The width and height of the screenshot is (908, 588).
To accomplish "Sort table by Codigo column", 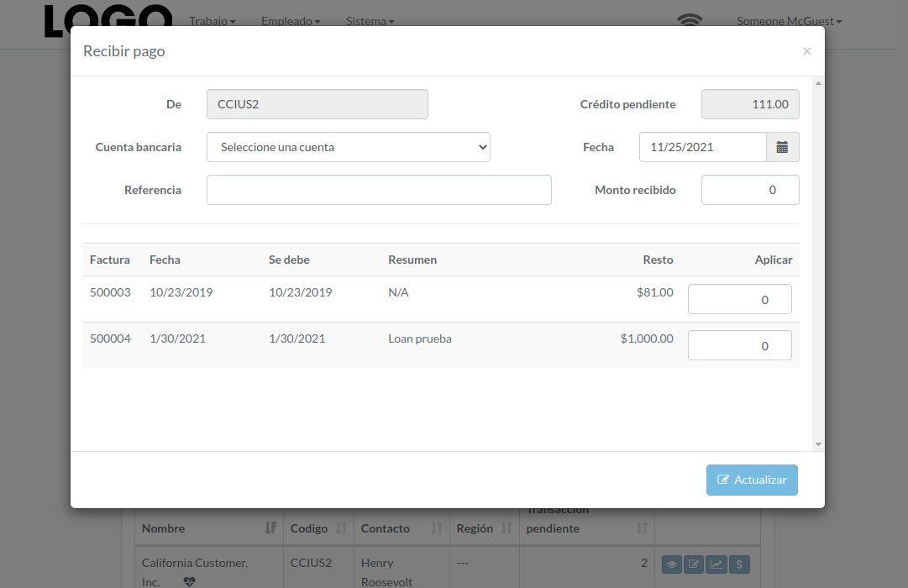I will 341,528.
